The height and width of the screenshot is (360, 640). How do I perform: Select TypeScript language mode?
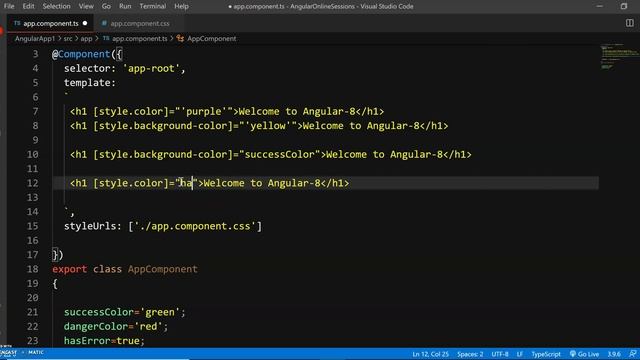click(546, 354)
